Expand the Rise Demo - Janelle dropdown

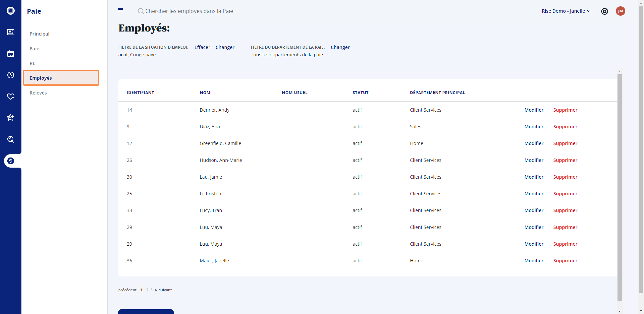pos(566,11)
